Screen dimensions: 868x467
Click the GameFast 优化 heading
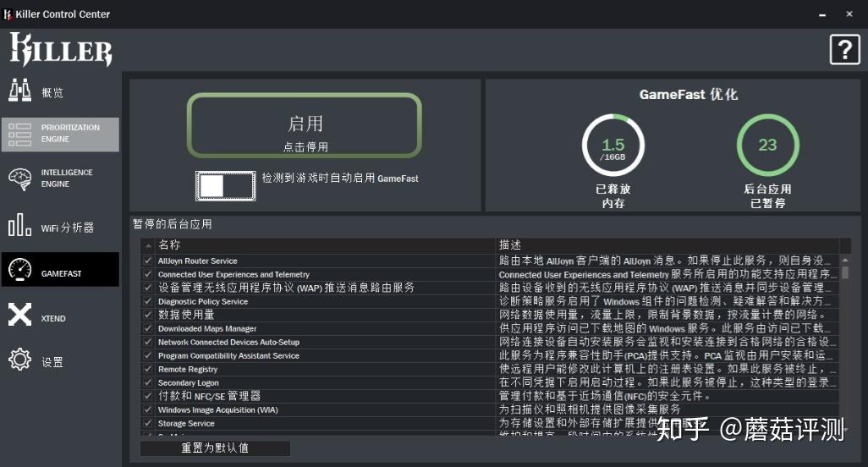pos(688,95)
